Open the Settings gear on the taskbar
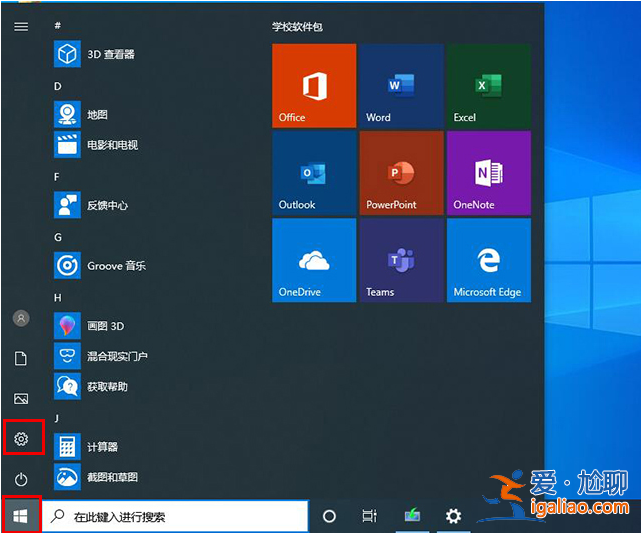Viewport: 641px width, 534px height. click(x=453, y=516)
